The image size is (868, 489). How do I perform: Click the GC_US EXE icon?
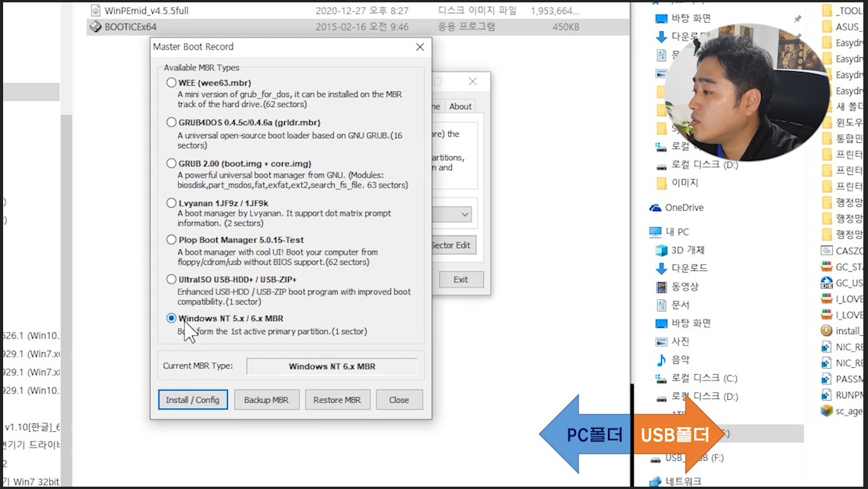pyautogui.click(x=827, y=283)
